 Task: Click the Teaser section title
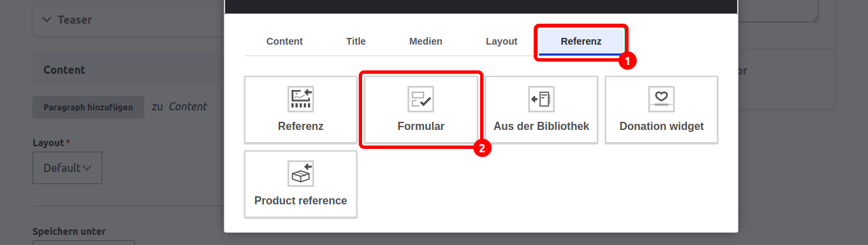click(75, 20)
